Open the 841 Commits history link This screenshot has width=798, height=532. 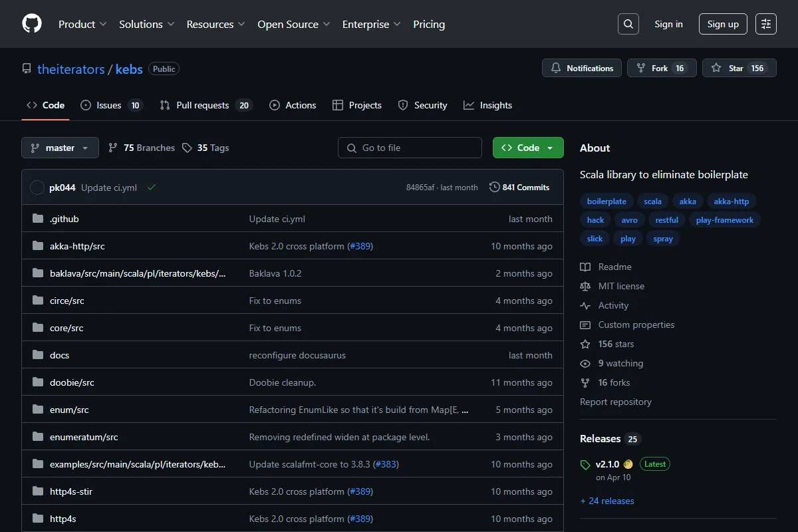click(x=519, y=188)
